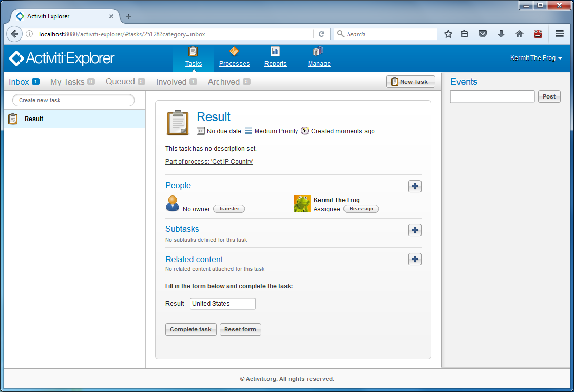Open the Processes section icon
Image resolution: width=574 pixels, height=392 pixels.
(234, 52)
